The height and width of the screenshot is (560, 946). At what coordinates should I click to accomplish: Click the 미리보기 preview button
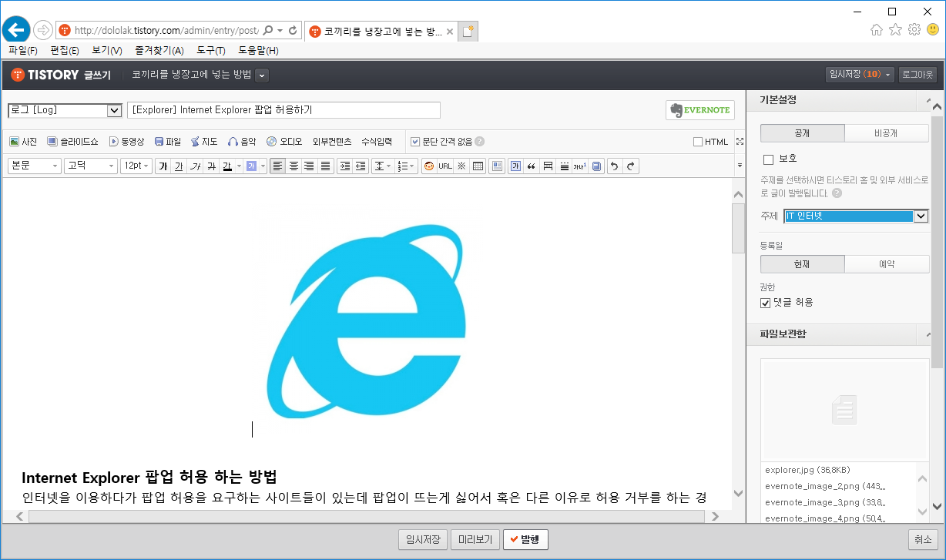click(475, 540)
